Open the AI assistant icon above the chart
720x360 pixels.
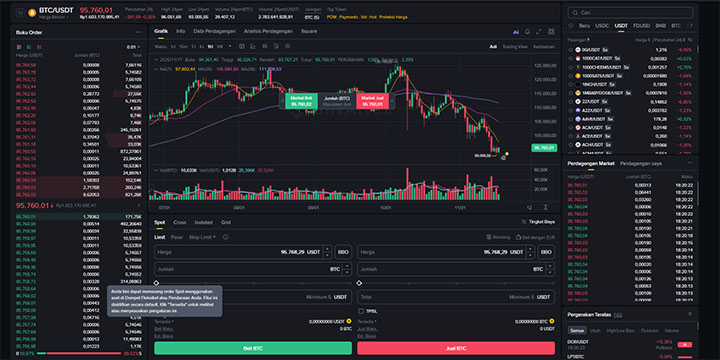click(x=516, y=32)
